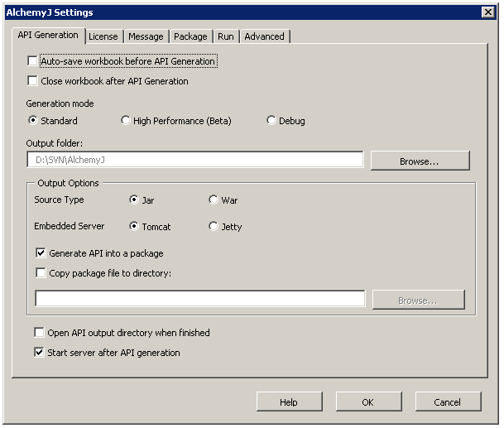The image size is (504, 428).
Task: Click the Output folder label
Action: (55, 143)
